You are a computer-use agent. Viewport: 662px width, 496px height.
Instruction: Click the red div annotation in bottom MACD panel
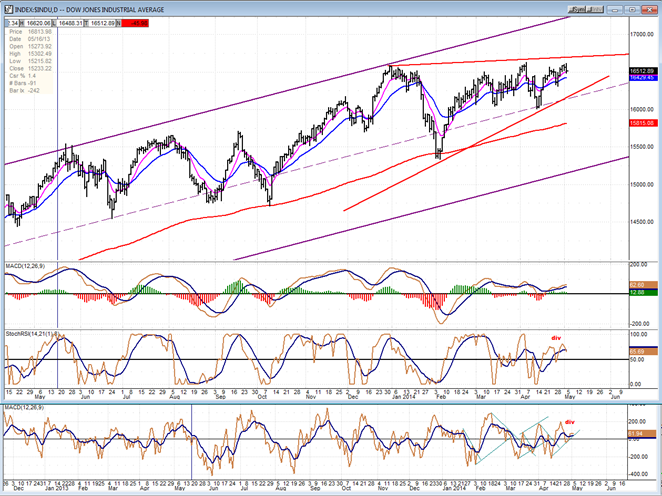pos(570,421)
